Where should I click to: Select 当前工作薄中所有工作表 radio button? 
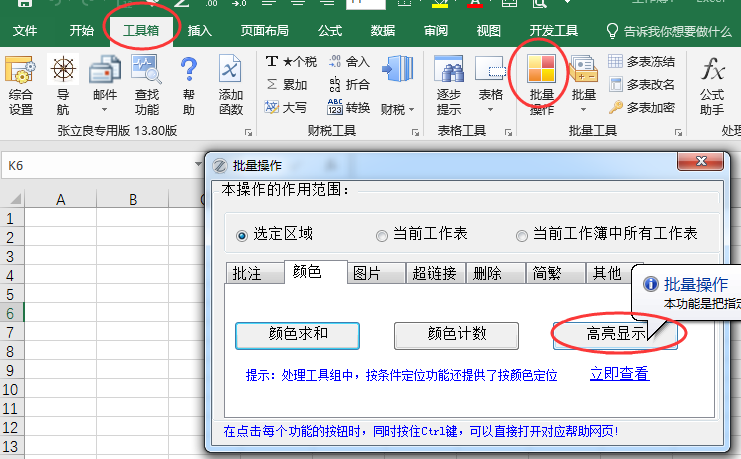(522, 235)
